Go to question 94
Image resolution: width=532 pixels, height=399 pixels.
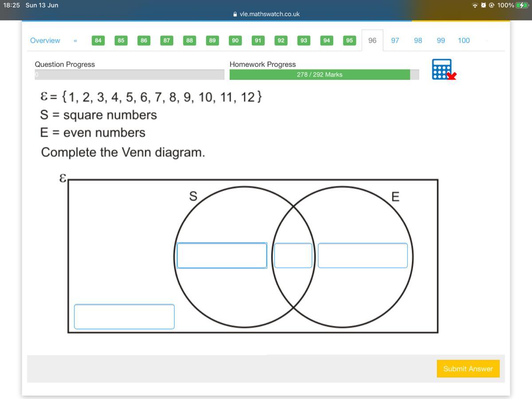[327, 40]
